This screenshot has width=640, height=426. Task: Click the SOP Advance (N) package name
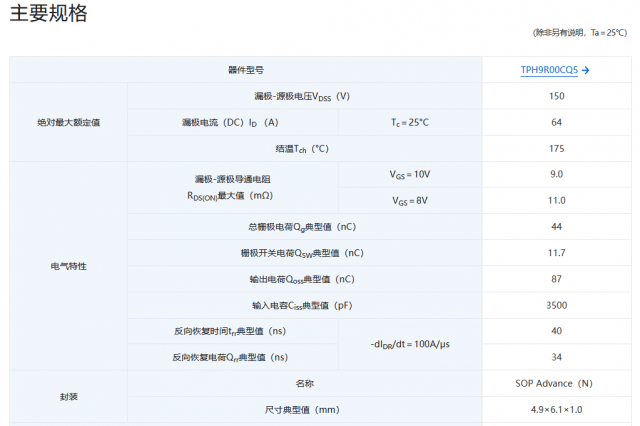point(556,383)
